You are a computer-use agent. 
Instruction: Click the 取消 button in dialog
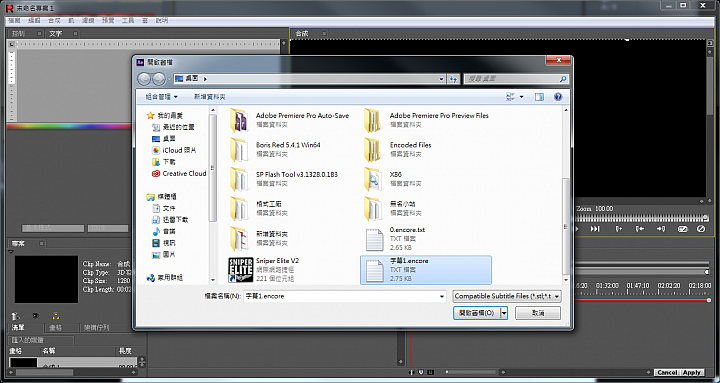538,313
